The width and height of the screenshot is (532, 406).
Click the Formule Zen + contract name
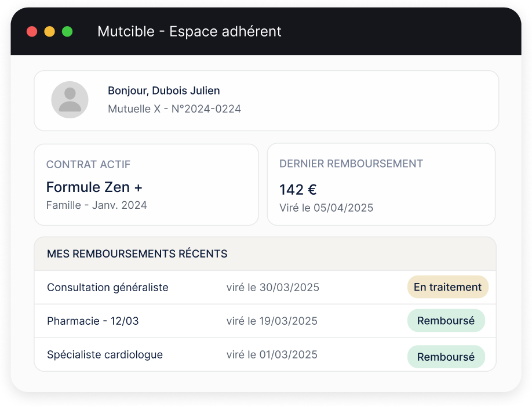tap(94, 187)
